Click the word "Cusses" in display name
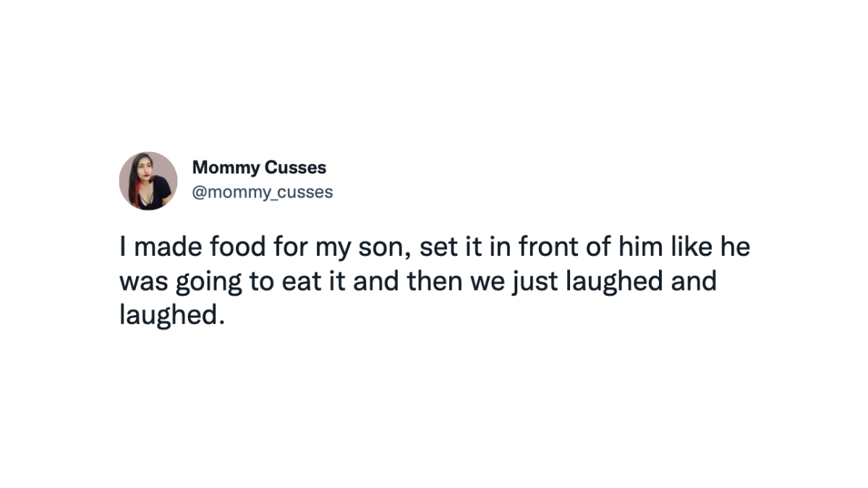This screenshot has width=868, height=488. pos(295,168)
